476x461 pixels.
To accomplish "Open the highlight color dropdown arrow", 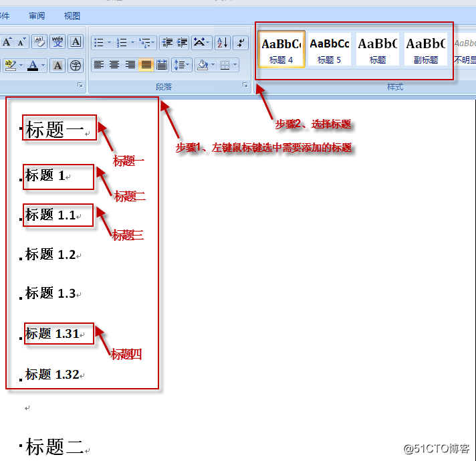I will (x=21, y=65).
